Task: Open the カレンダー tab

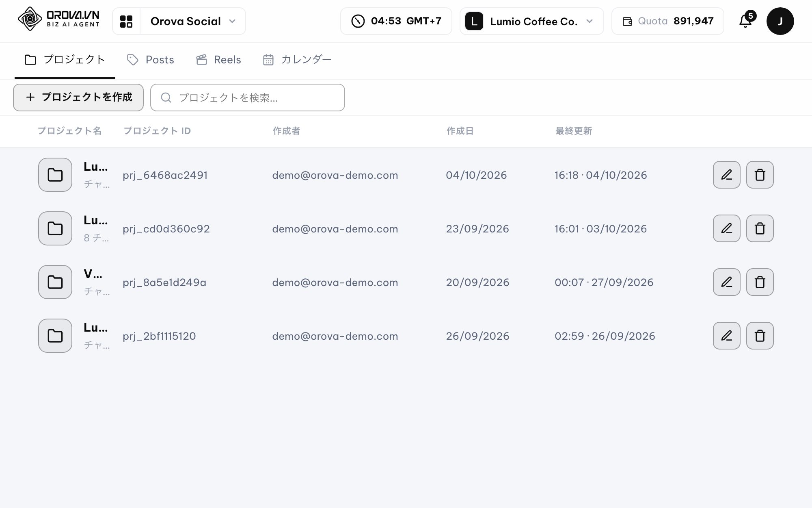Action: pos(297,60)
